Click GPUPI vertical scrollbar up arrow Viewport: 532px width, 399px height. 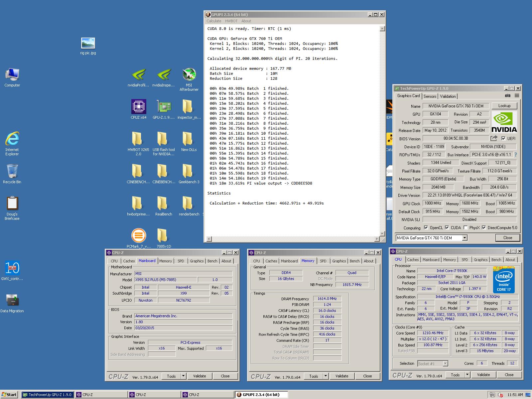pyautogui.click(x=382, y=29)
